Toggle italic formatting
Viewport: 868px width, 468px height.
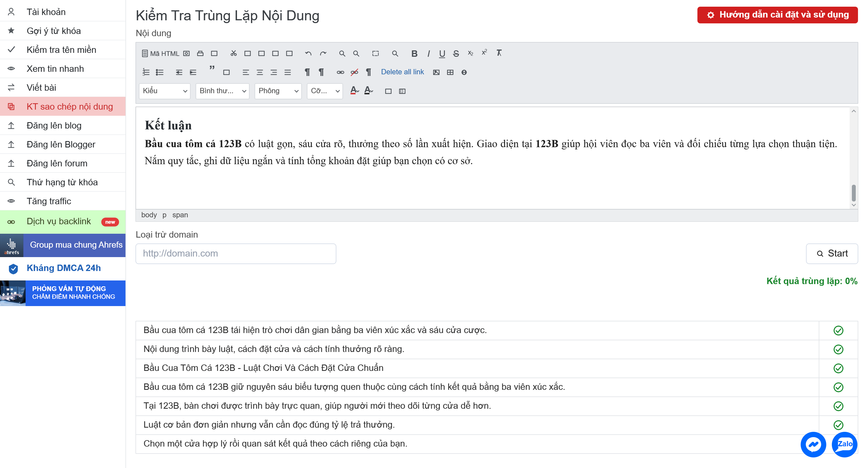click(428, 54)
